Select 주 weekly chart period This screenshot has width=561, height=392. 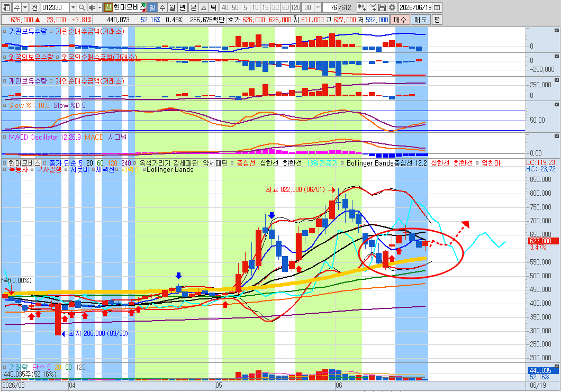[x=162, y=7]
